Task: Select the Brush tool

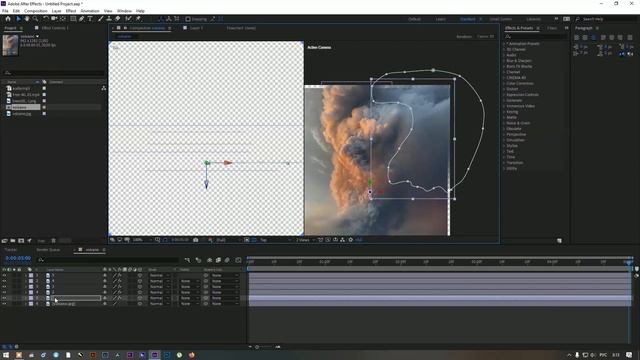Action: coord(100,19)
